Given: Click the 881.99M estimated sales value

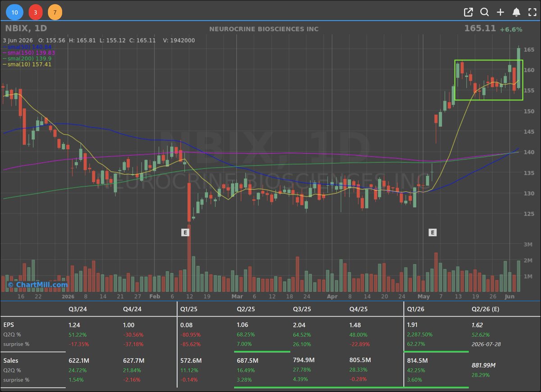Looking at the screenshot, I should tap(484, 365).
